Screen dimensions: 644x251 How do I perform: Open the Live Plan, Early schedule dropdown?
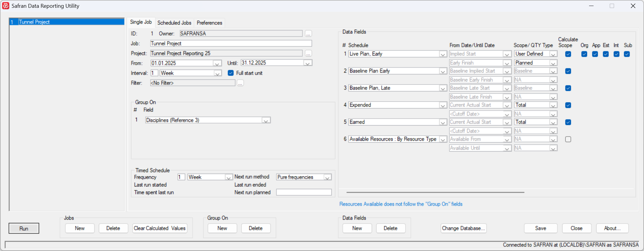coord(443,54)
